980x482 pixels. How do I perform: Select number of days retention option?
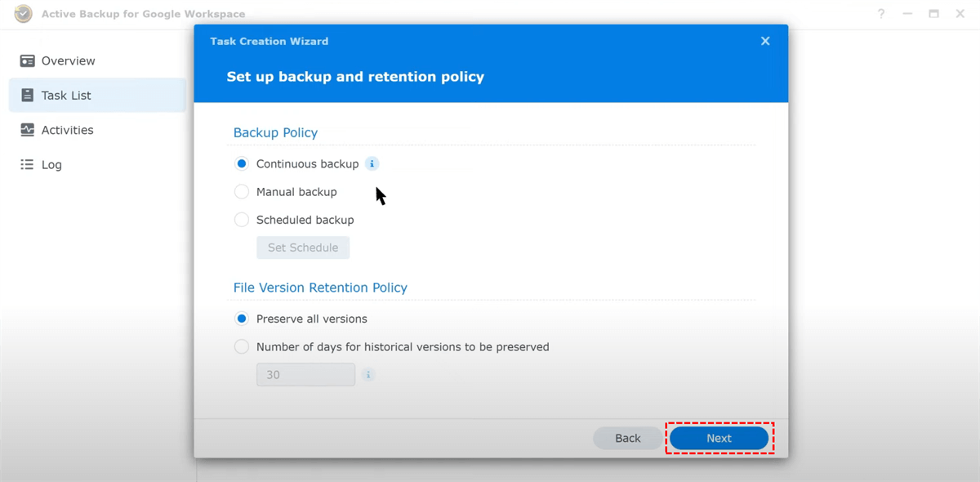pyautogui.click(x=242, y=347)
